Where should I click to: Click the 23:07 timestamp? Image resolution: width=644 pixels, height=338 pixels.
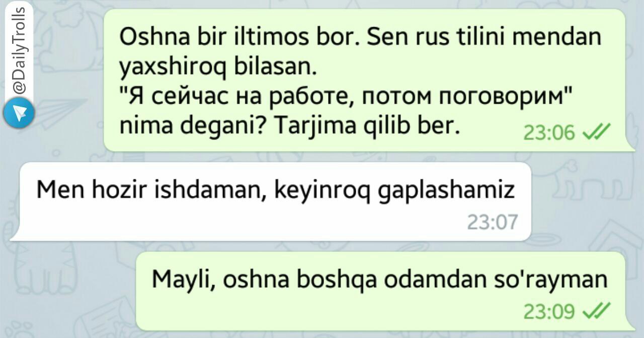coord(492,222)
